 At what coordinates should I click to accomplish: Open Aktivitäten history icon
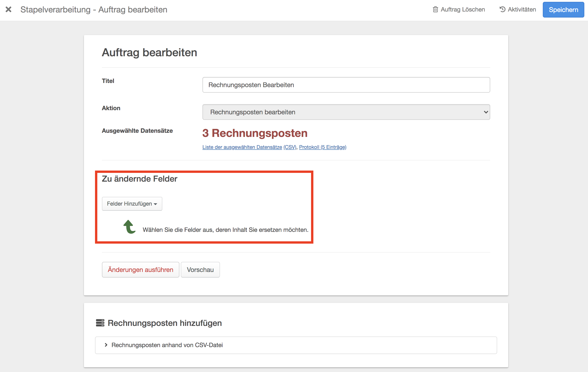(x=502, y=9)
